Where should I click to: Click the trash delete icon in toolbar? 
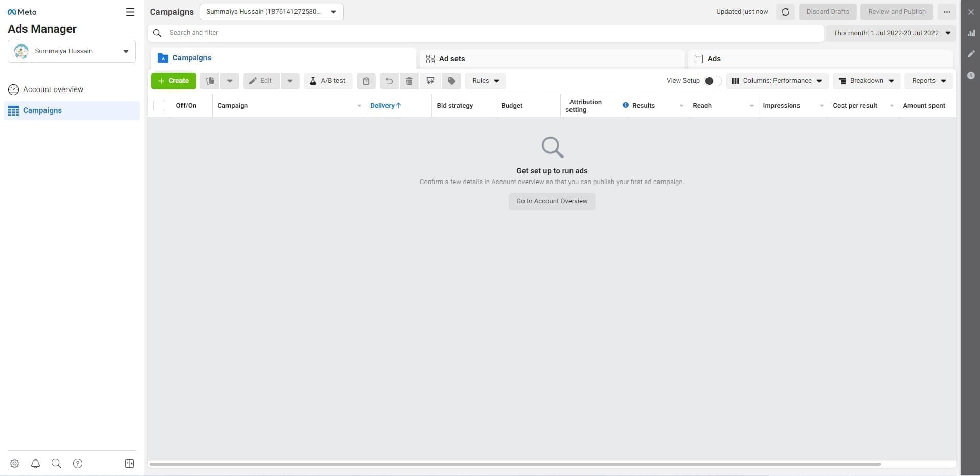pyautogui.click(x=409, y=81)
